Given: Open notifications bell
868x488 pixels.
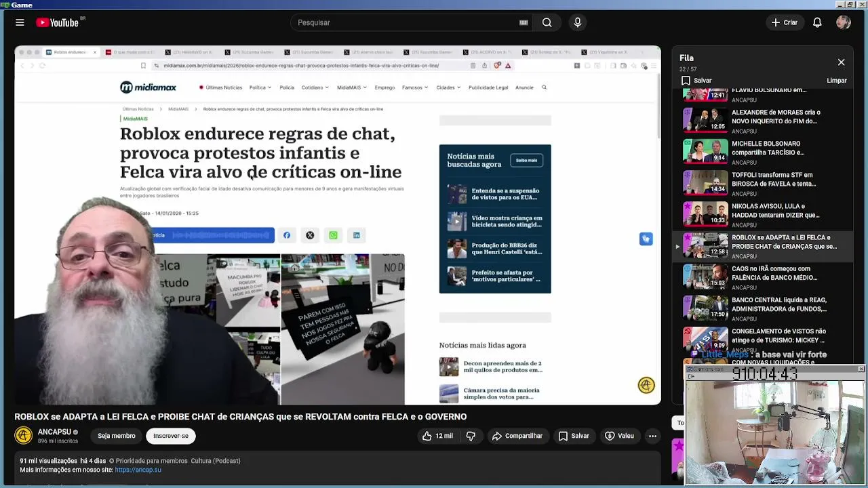Looking at the screenshot, I should (x=817, y=22).
